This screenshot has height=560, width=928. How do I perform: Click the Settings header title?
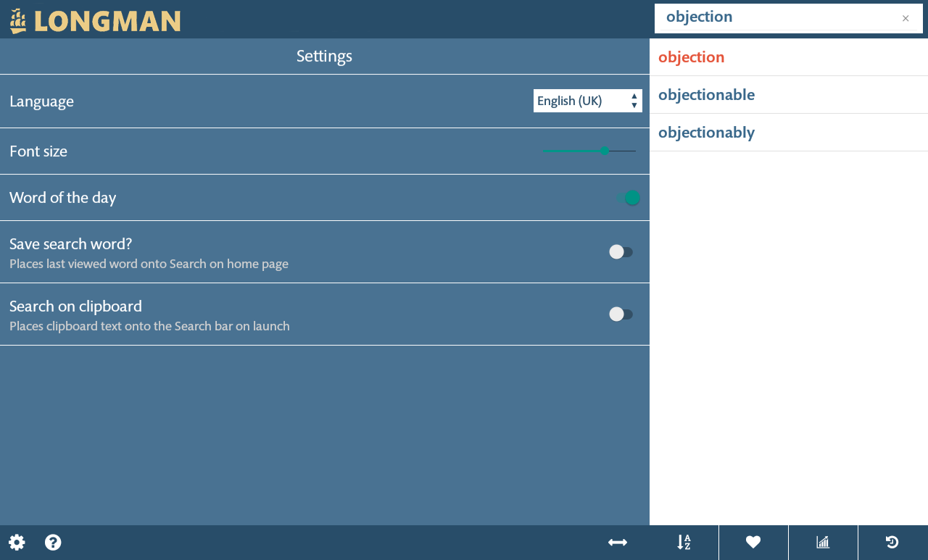point(324,56)
